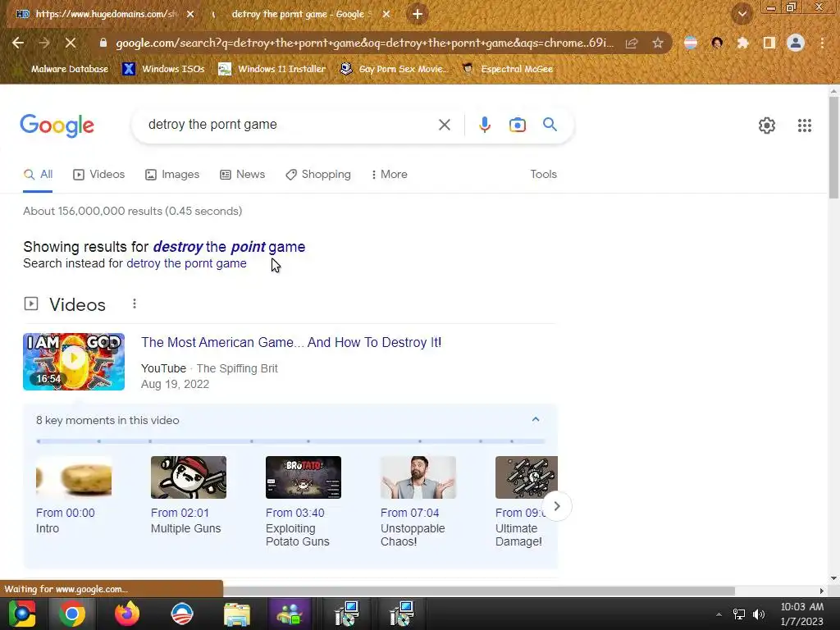Image resolution: width=840 pixels, height=630 pixels.
Task: Click the key moments timeline bar
Action: [290, 441]
